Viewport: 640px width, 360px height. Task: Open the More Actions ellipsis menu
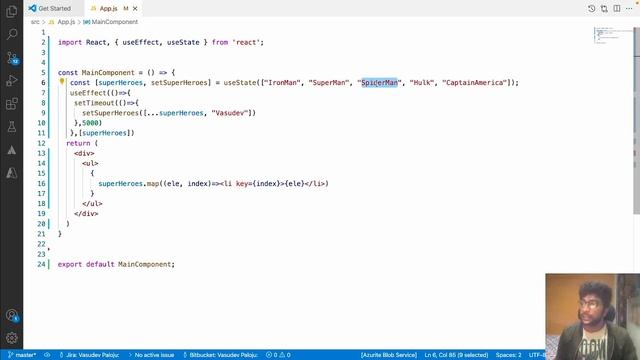coord(629,8)
